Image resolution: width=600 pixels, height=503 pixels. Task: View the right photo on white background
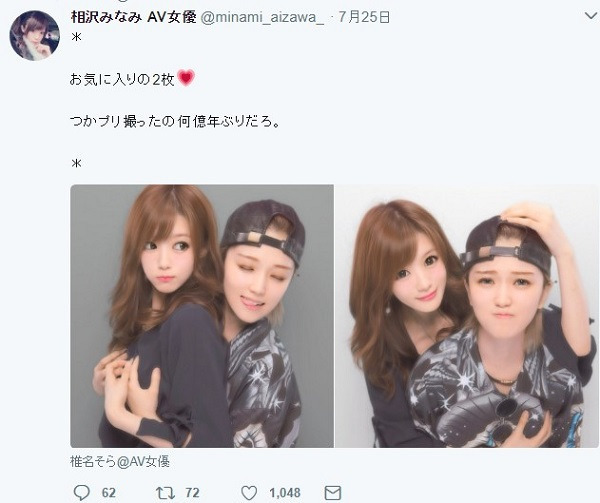467,316
